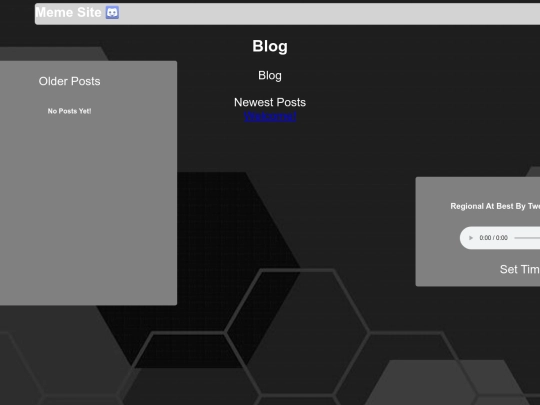Click the audio player seek bar
Viewport: 540px width, 405px height.
(x=527, y=238)
